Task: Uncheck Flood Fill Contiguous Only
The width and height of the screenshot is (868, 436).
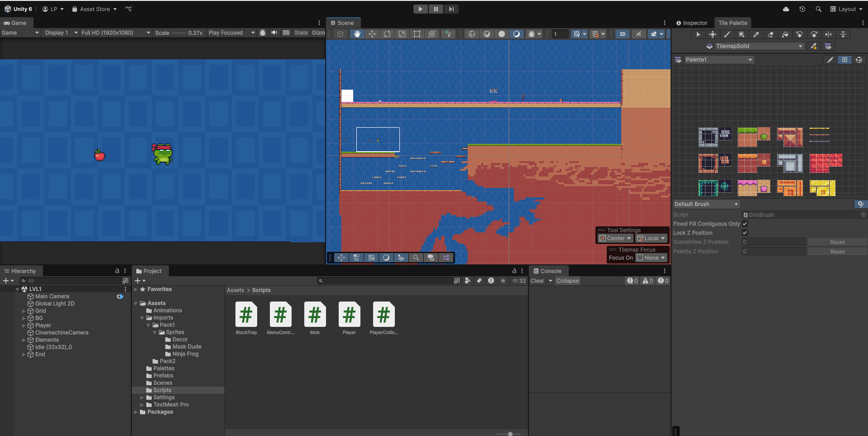Action: pyautogui.click(x=745, y=224)
